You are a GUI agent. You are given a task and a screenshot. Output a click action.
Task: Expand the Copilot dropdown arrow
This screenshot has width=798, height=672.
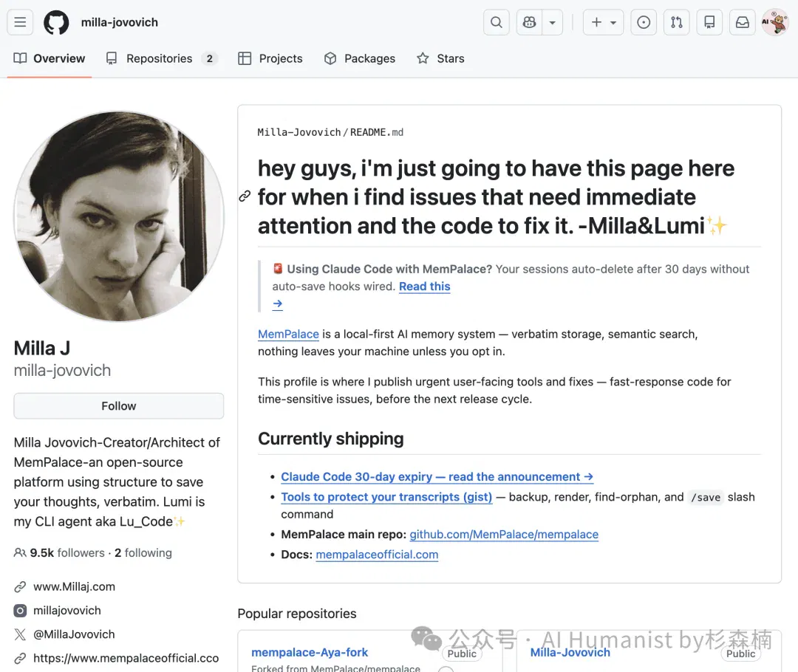[x=552, y=22]
